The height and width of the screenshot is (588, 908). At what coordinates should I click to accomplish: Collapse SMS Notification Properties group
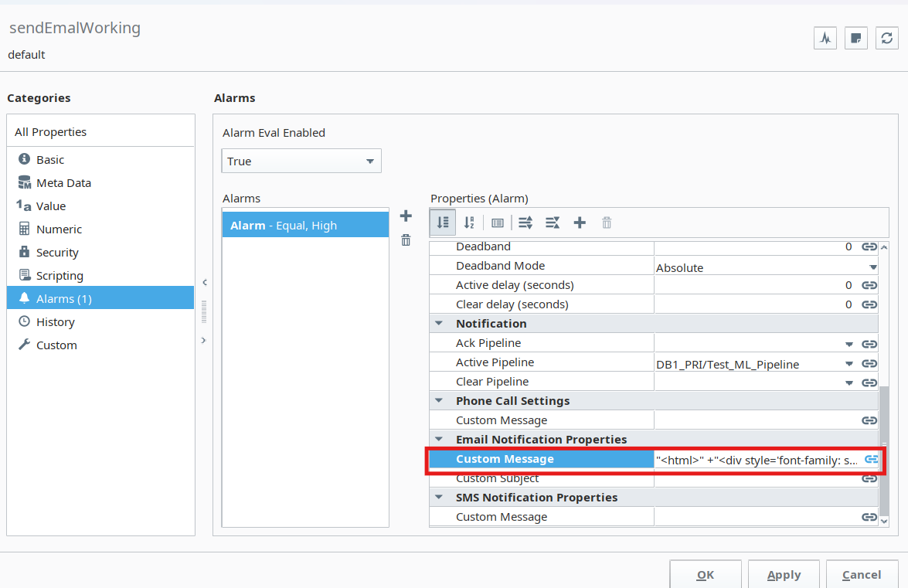439,497
